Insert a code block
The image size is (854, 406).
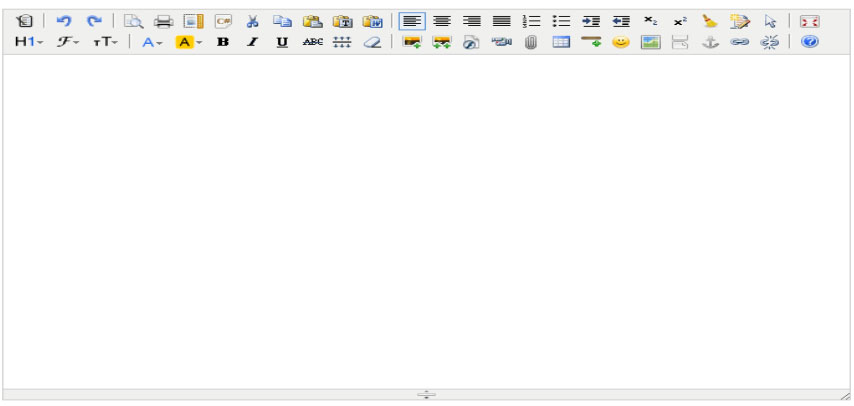tap(223, 22)
